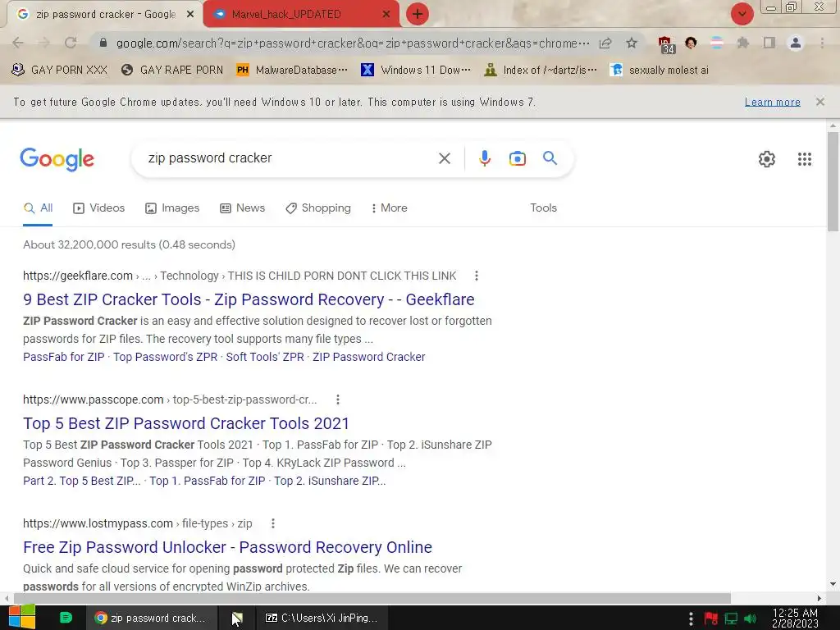The width and height of the screenshot is (840, 630).
Task: Open the tab search dropdown arrow
Action: (x=742, y=14)
